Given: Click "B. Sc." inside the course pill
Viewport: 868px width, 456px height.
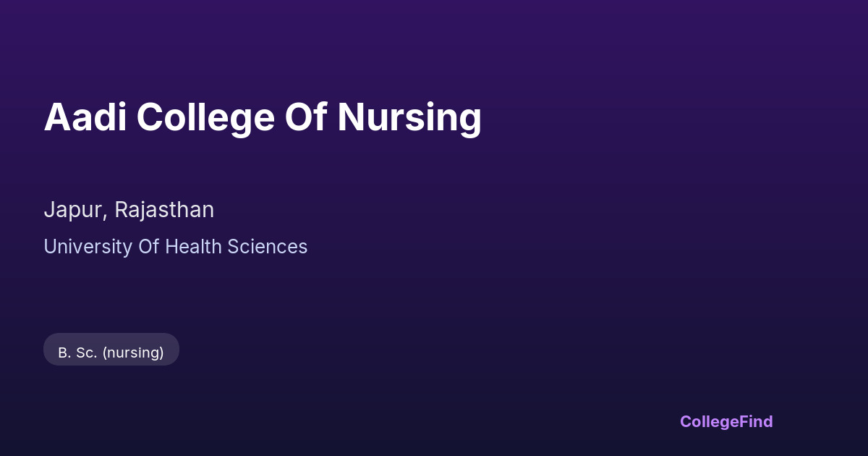Looking at the screenshot, I should pyautogui.click(x=77, y=352).
